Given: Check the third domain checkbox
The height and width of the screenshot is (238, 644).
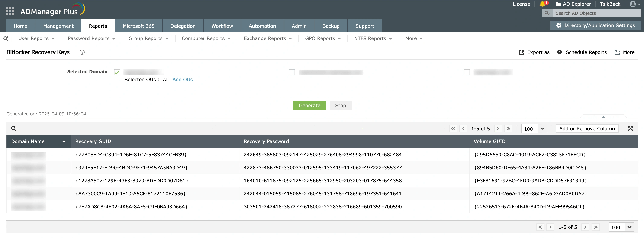Looking at the screenshot, I should click(467, 72).
